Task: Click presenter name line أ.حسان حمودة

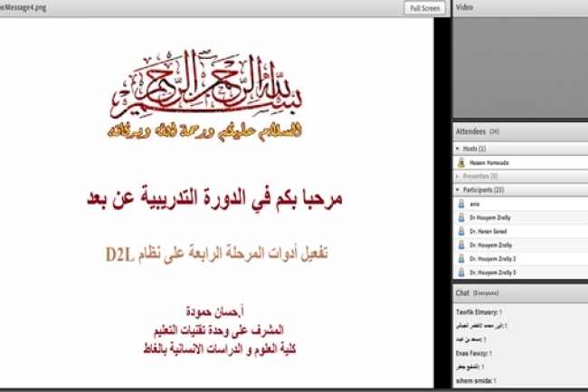Action: (215, 311)
